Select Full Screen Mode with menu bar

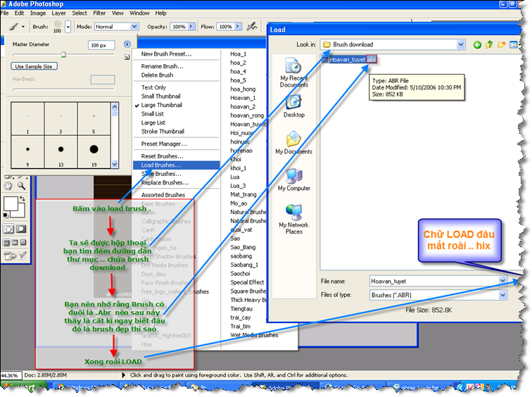click(x=15, y=243)
